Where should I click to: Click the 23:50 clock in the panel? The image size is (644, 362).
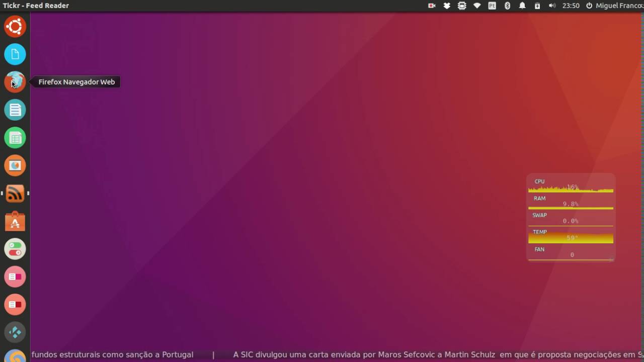pos(571,6)
